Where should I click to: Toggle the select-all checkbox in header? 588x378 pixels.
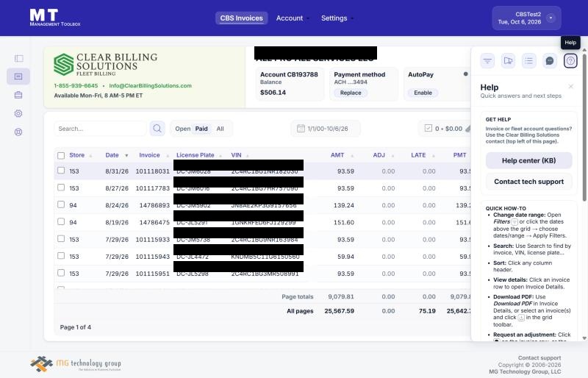coord(61,155)
